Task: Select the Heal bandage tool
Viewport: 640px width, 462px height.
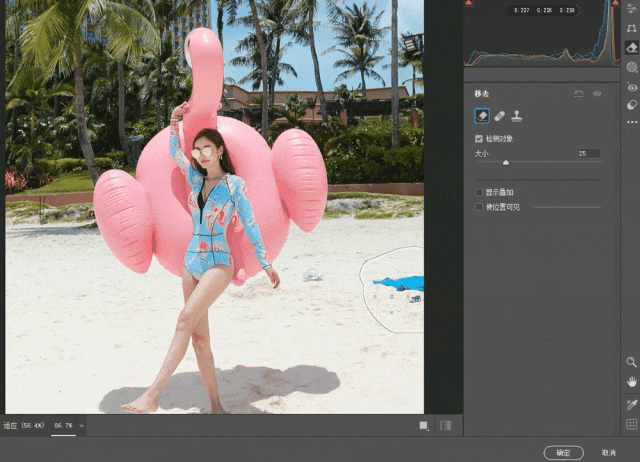Action: coord(500,116)
